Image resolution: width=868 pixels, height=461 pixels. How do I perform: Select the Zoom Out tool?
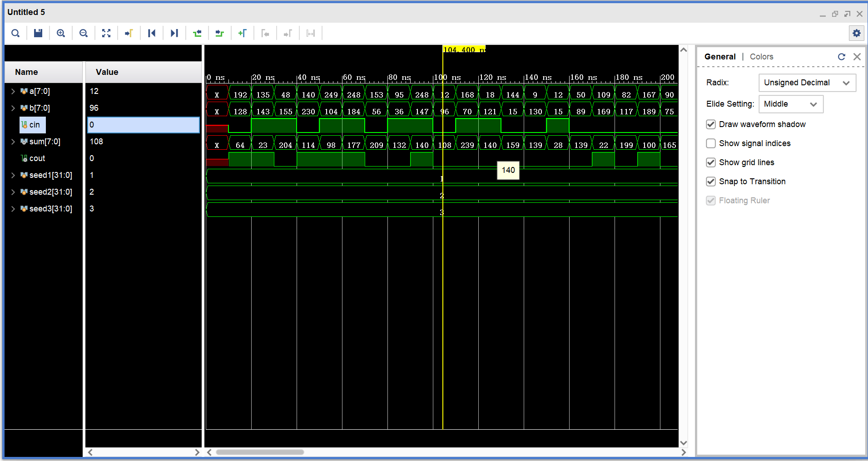click(x=84, y=33)
